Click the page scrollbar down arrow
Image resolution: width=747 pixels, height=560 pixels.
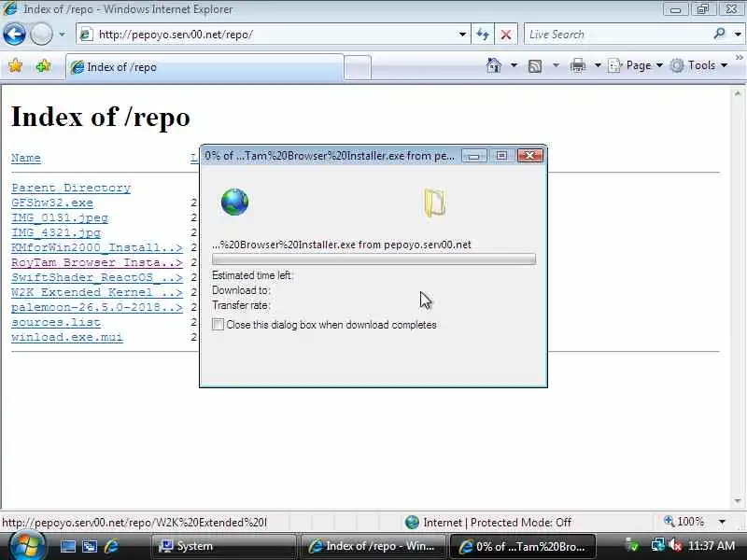click(738, 501)
